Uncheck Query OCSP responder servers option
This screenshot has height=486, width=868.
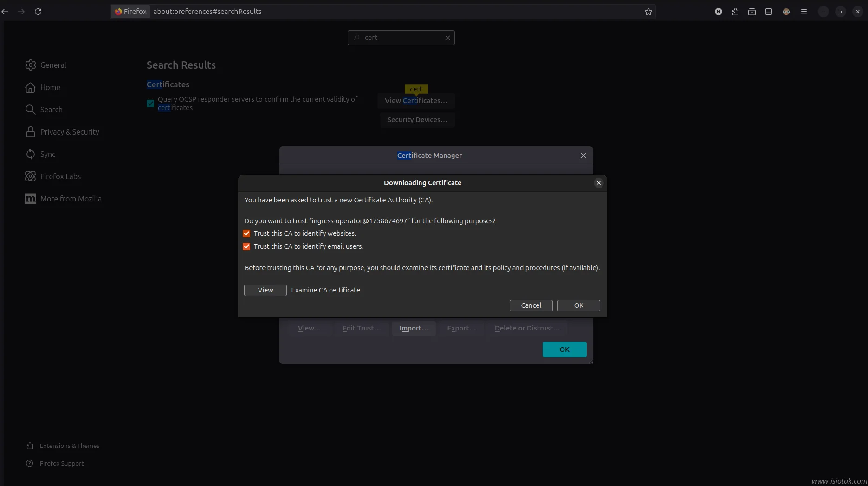click(x=150, y=104)
